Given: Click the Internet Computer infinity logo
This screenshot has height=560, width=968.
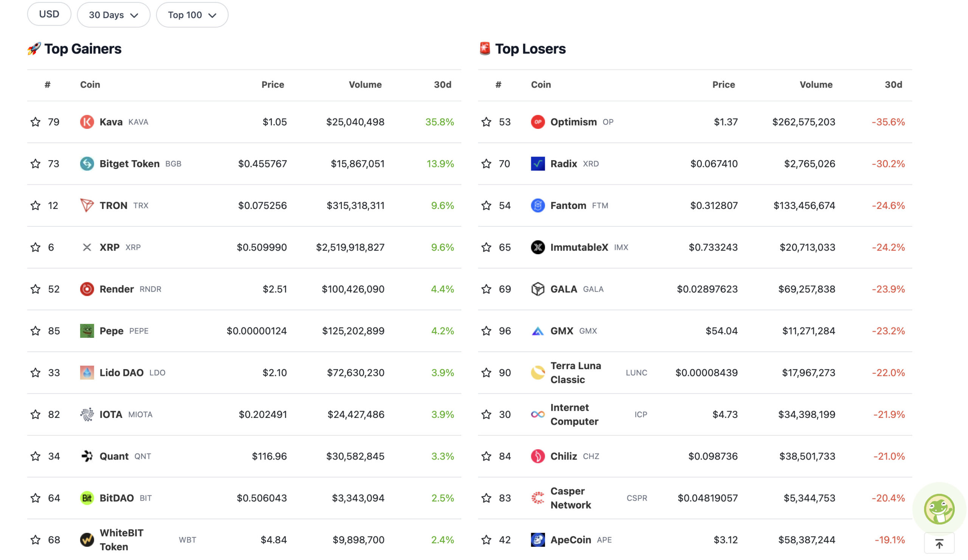Looking at the screenshot, I should pos(538,415).
